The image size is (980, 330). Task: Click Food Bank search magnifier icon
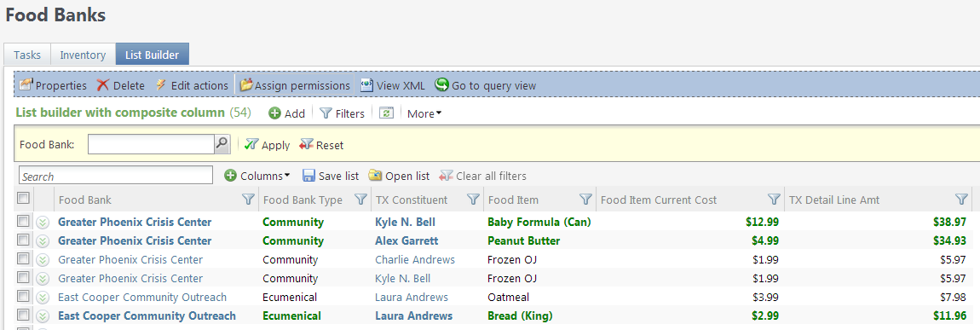[222, 144]
